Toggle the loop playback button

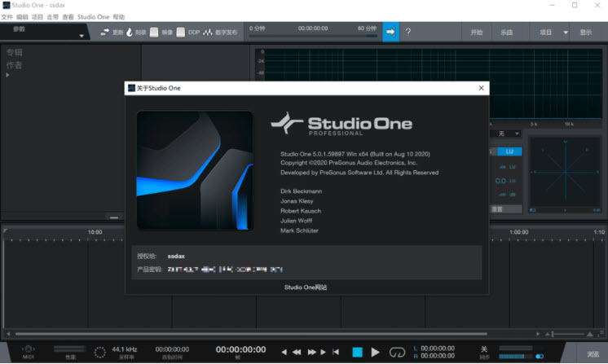[x=398, y=352]
